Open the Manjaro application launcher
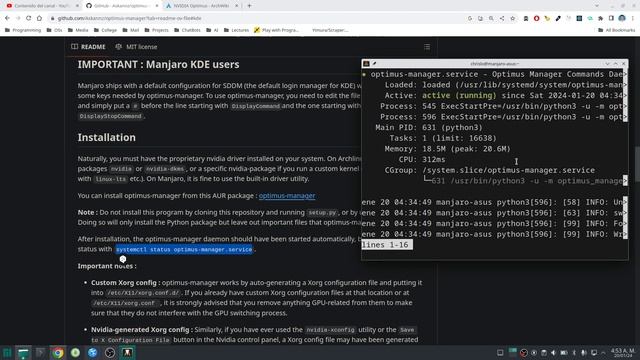 click(x=7, y=353)
